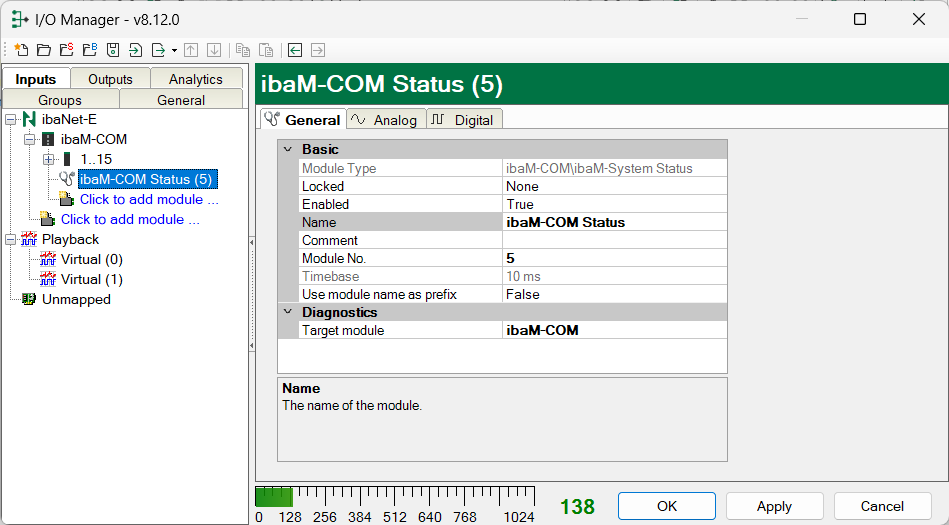This screenshot has height=525, width=949.
Task: Click the Cancel button
Action: 882,506
